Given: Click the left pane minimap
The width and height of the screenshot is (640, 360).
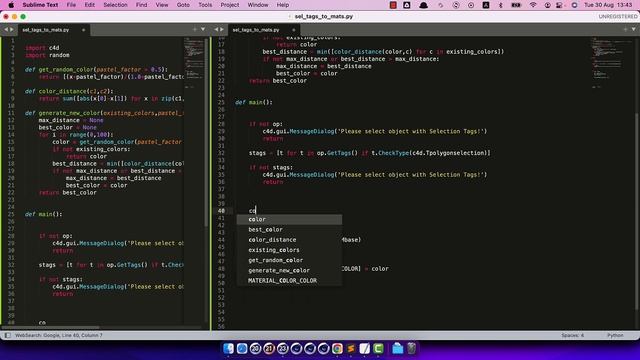Looking at the screenshot, I should point(193,62).
